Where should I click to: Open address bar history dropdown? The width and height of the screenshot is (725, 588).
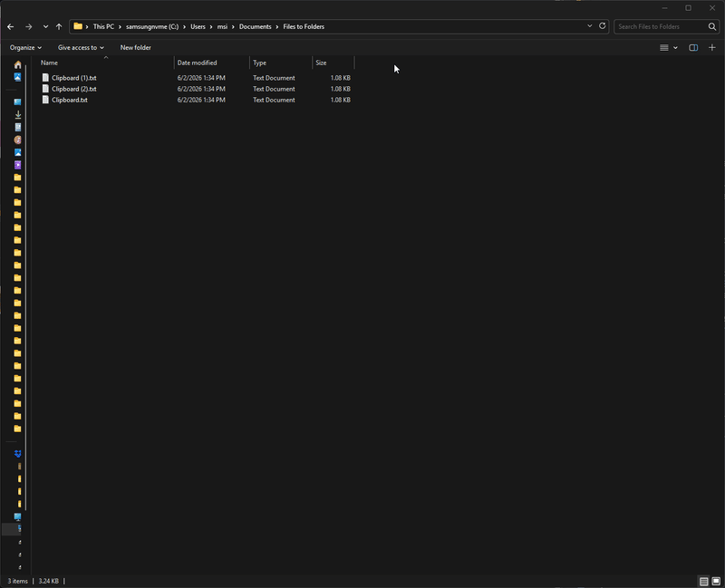tap(590, 26)
